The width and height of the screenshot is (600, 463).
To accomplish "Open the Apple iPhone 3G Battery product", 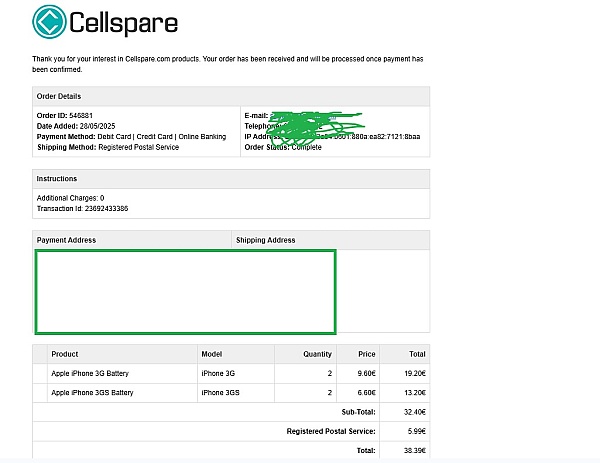I will (91, 373).
